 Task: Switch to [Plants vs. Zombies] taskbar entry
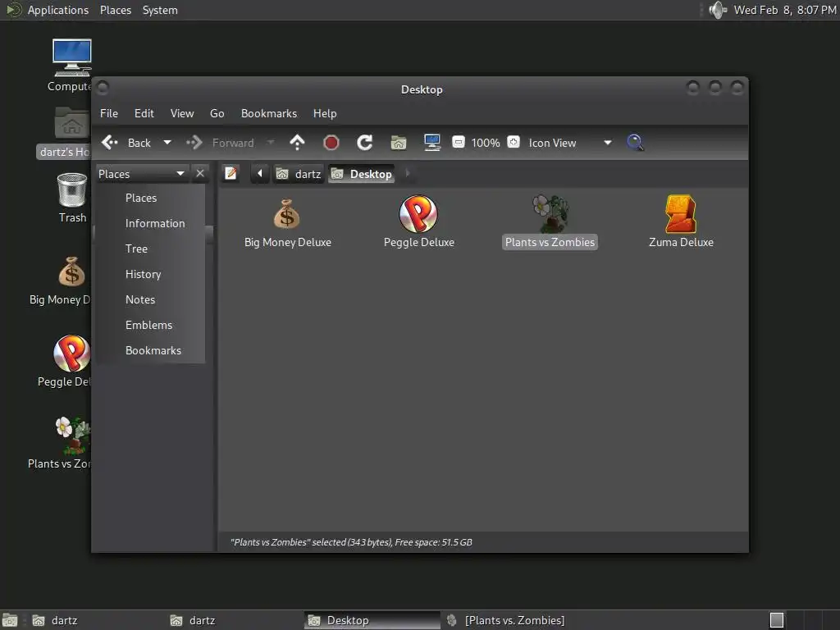pyautogui.click(x=510, y=620)
